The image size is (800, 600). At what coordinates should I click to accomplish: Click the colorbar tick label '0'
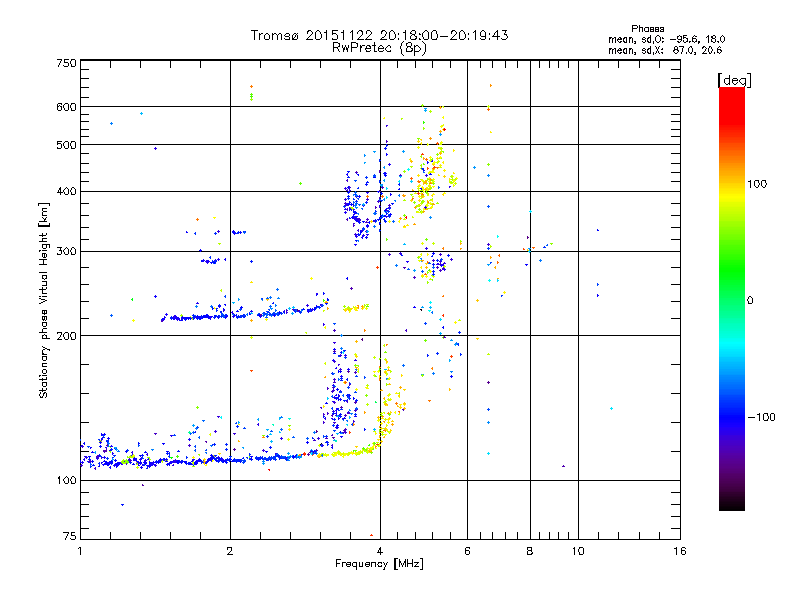[750, 301]
